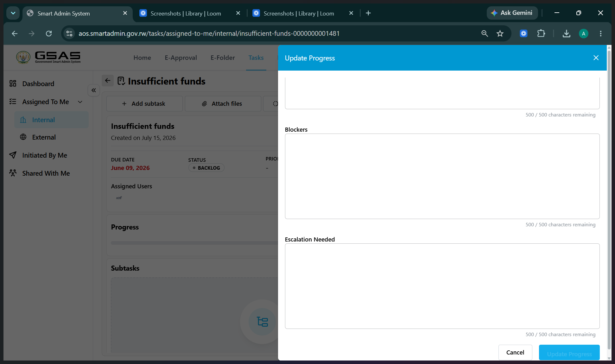Click the Dashboard grid icon
Viewport: 615px width, 364px height.
tap(13, 84)
